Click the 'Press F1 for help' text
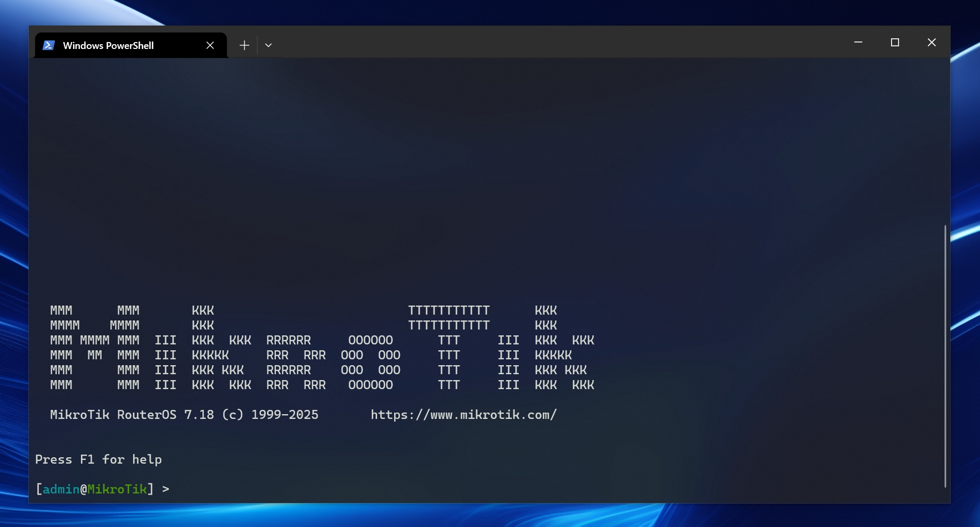The image size is (980, 527). (x=99, y=459)
